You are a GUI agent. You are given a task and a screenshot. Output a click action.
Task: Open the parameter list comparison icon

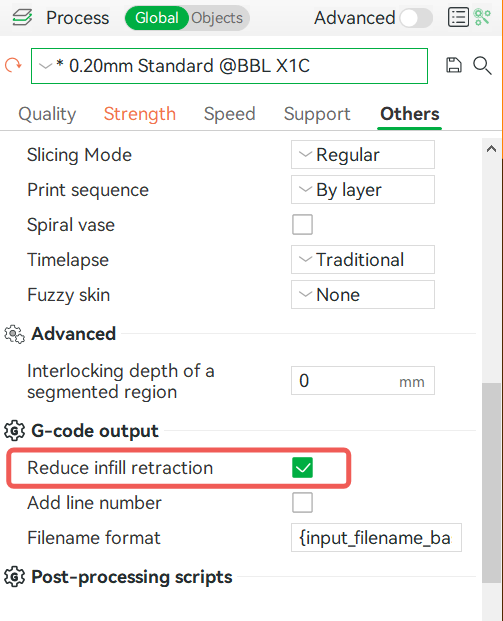click(x=458, y=18)
